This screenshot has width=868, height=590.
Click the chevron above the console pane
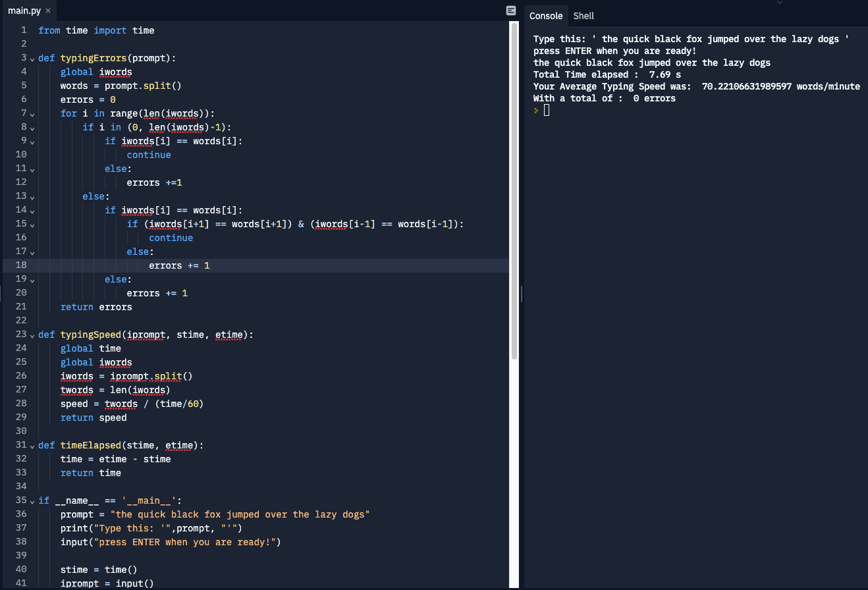[x=780, y=3]
